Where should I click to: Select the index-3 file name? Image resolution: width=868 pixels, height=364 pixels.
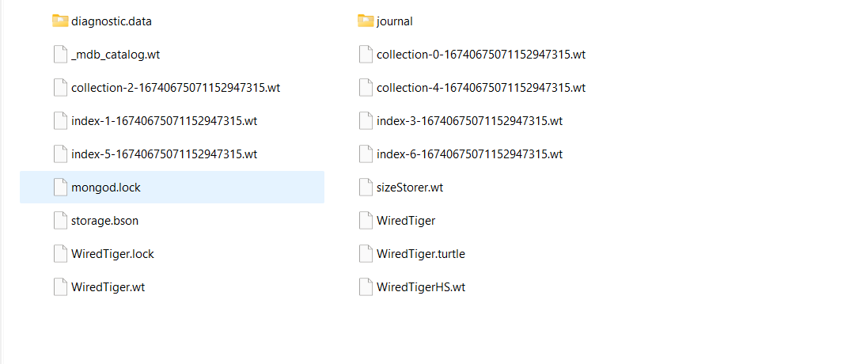click(469, 121)
